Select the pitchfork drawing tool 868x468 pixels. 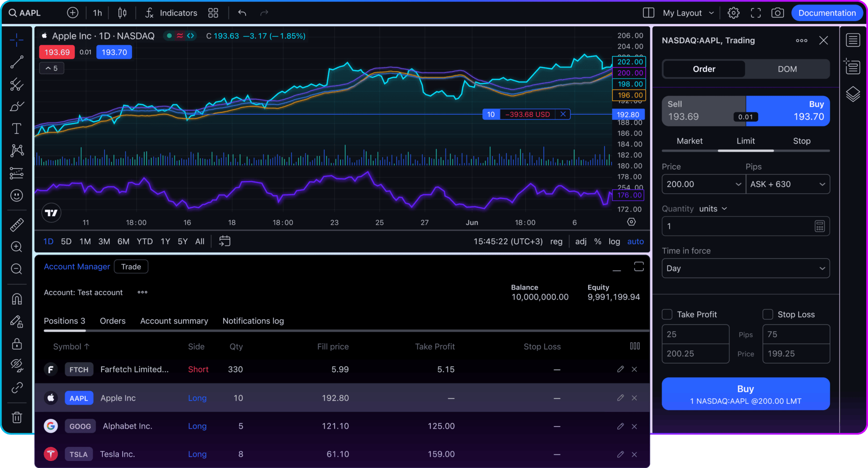coord(17,84)
